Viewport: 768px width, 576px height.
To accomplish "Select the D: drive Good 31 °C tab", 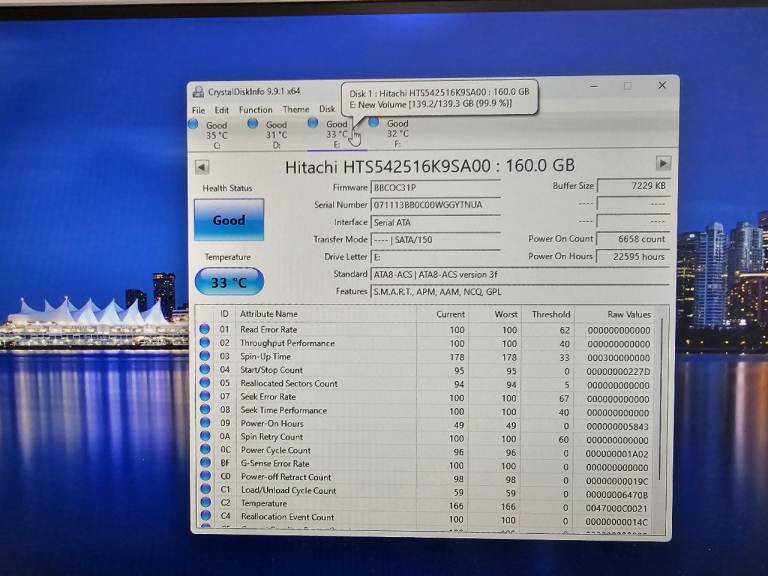I will 270,134.
